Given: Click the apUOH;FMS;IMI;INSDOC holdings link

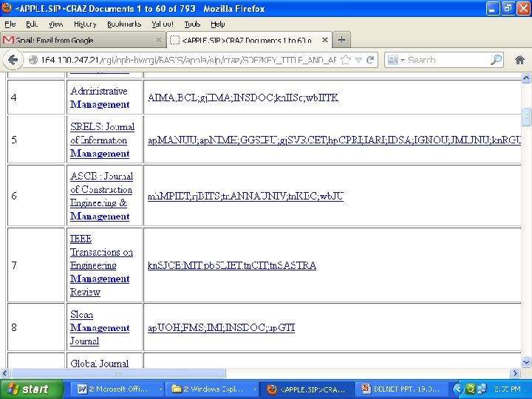Looking at the screenshot, I should pyautogui.click(x=221, y=328).
